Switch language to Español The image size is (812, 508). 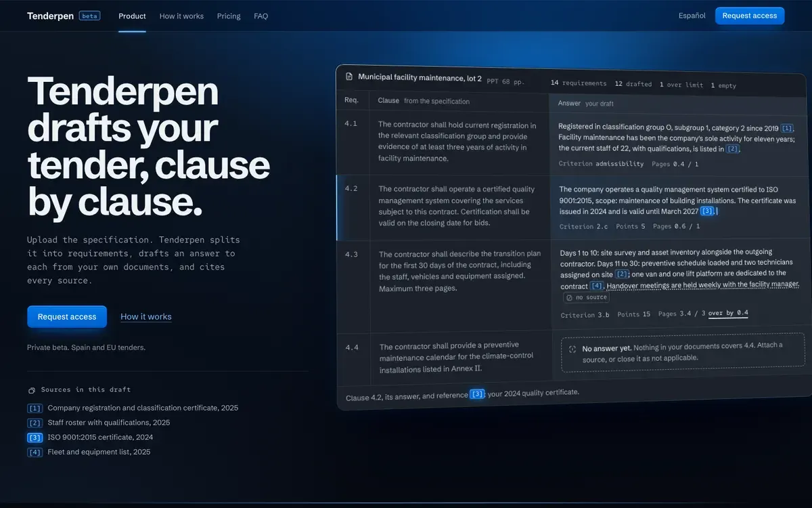coord(692,16)
